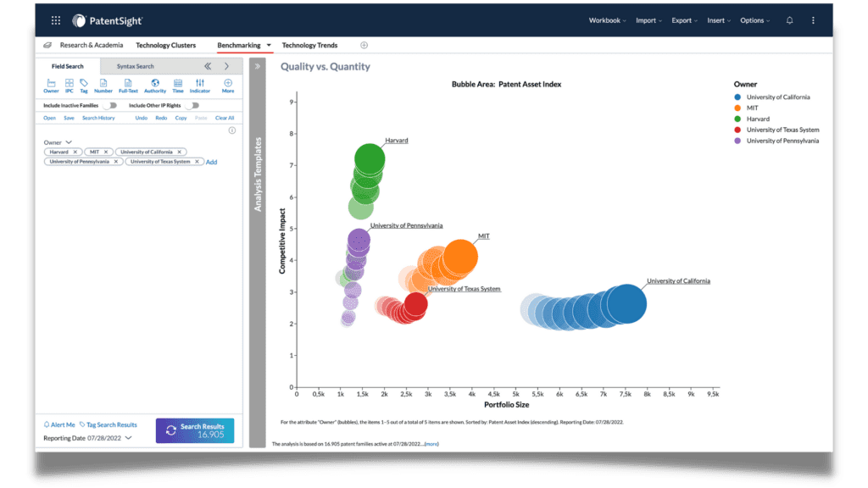Redo the search change
The height and width of the screenshot is (488, 868).
[x=161, y=118]
